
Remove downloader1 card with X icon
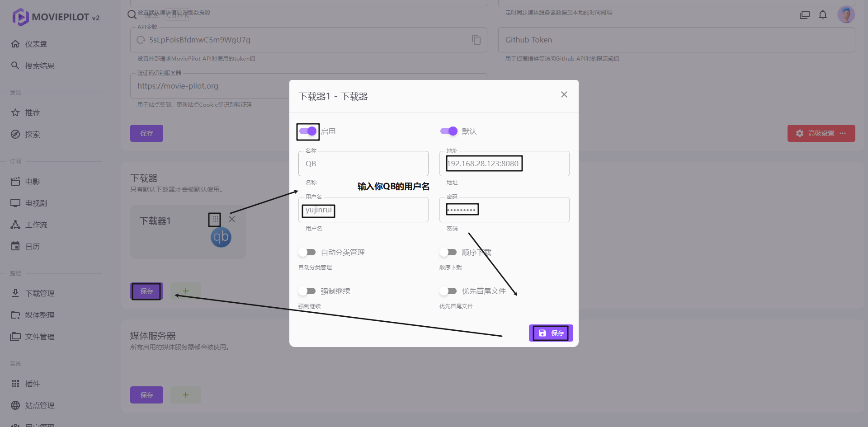coord(232,219)
